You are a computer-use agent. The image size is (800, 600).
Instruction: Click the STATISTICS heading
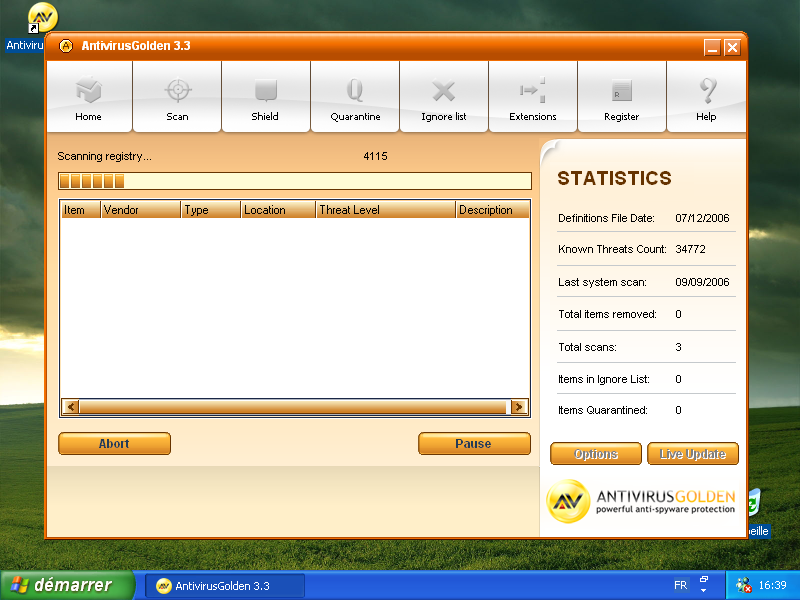[x=614, y=178]
